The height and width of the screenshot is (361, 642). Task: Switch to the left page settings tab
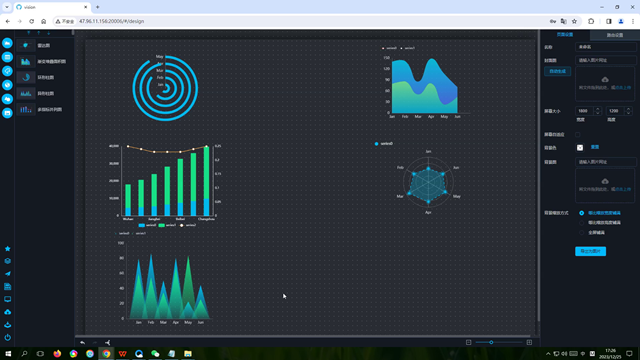[x=565, y=35]
